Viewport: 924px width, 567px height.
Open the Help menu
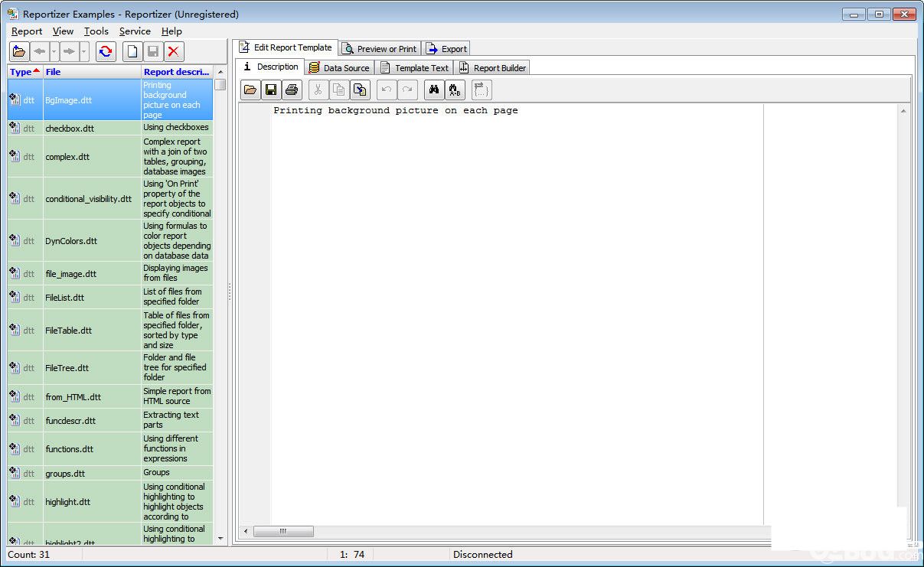[x=171, y=31]
